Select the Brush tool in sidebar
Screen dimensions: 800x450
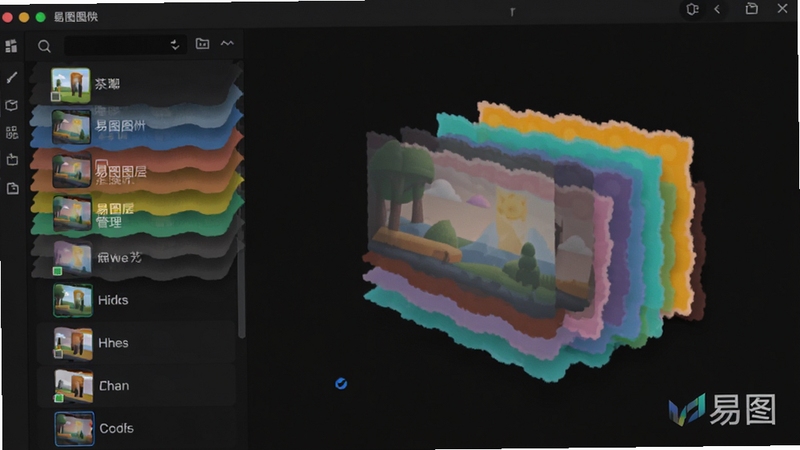point(12,78)
